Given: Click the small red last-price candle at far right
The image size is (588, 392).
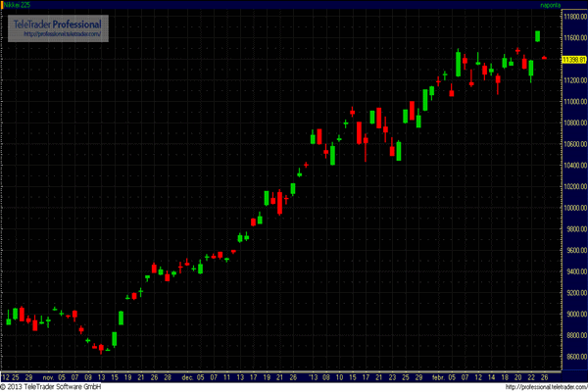Looking at the screenshot, I should pos(544,58).
